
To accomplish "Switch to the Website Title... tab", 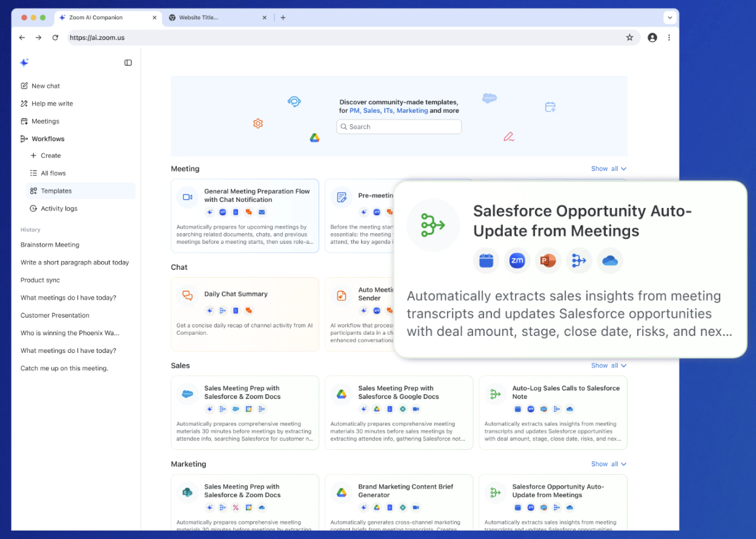I will 217,18.
